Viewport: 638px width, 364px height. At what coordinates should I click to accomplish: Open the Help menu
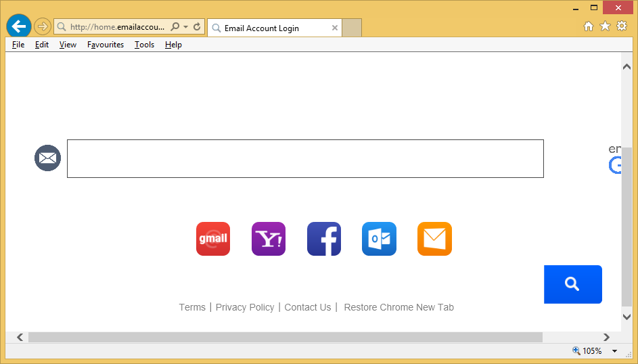173,45
